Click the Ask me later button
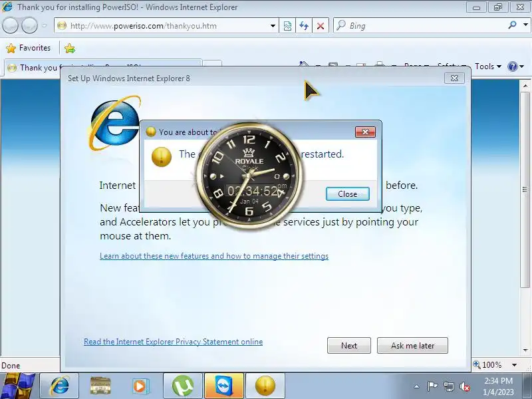 (412, 345)
